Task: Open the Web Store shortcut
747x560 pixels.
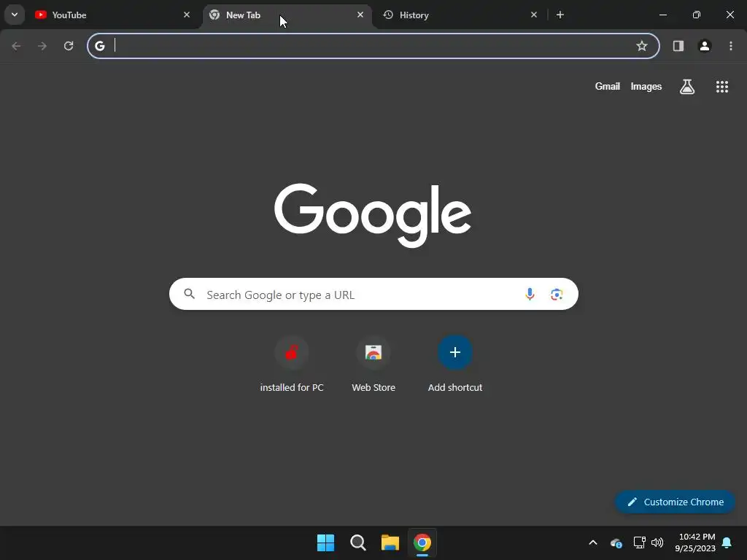Action: point(373,365)
